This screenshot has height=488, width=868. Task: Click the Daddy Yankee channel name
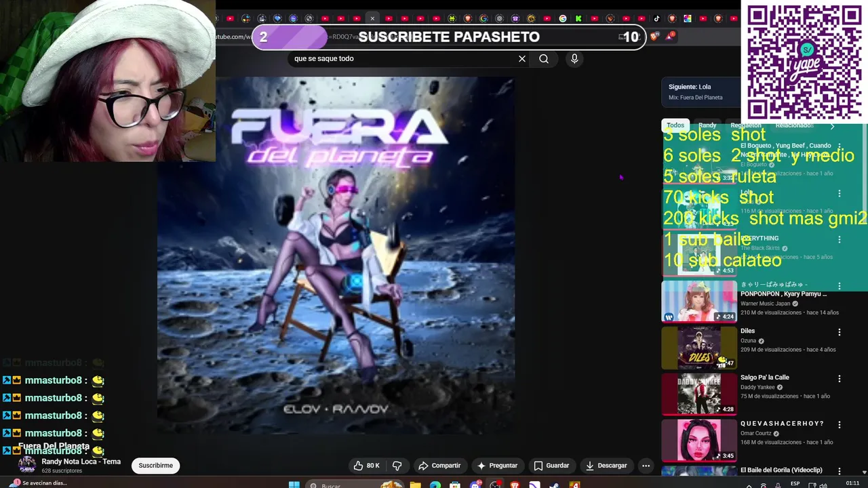click(x=757, y=387)
